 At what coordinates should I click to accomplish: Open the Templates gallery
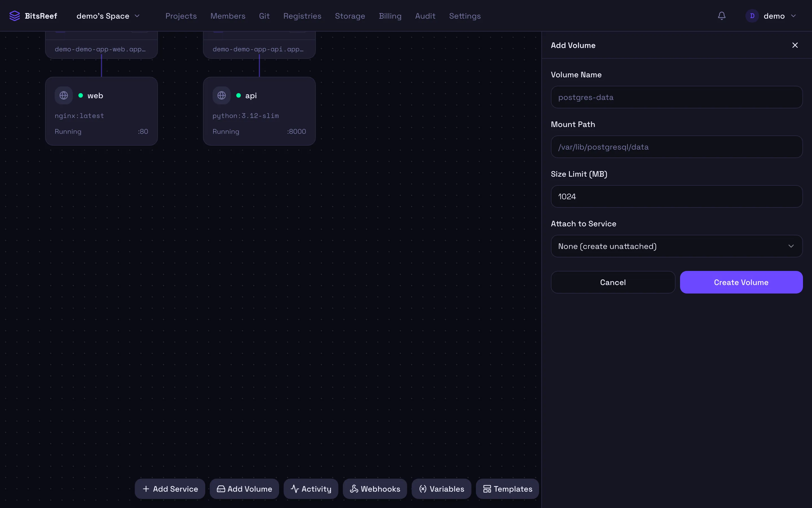507,489
